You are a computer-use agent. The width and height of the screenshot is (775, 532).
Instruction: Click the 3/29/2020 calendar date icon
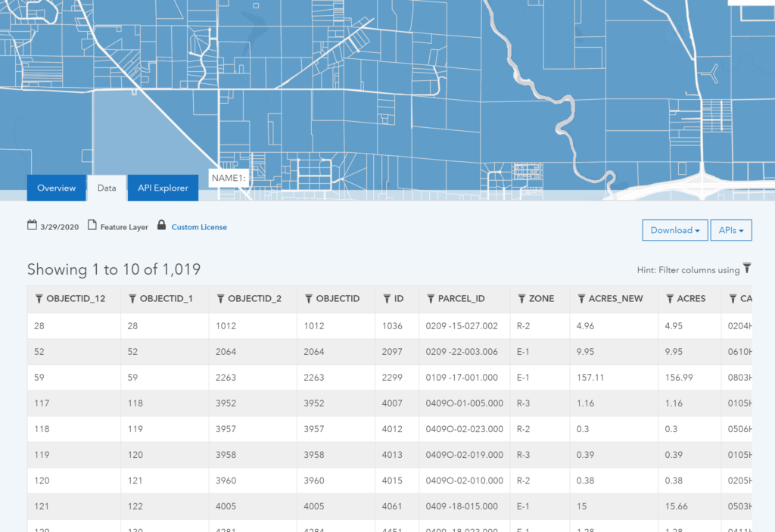33,226
